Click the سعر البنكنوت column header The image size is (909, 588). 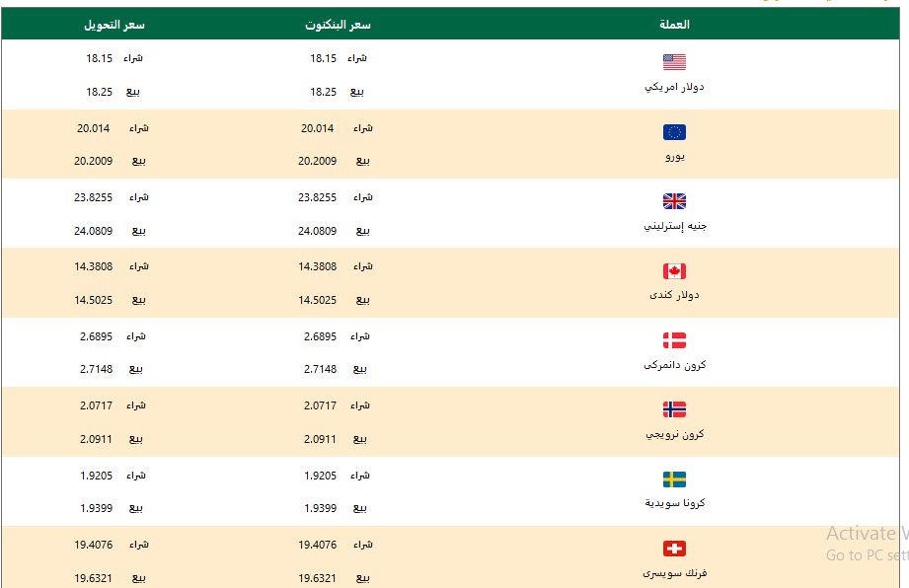click(338, 25)
